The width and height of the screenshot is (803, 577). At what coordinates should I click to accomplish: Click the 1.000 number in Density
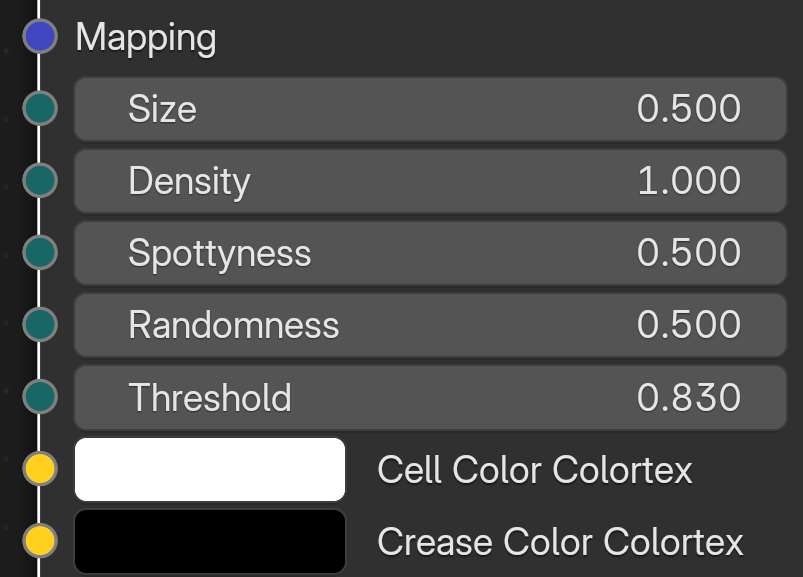(689, 181)
